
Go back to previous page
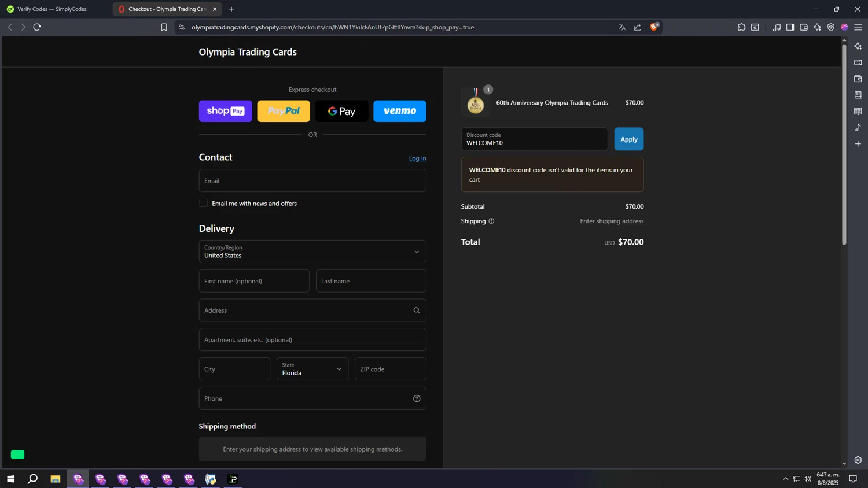pyautogui.click(x=10, y=27)
